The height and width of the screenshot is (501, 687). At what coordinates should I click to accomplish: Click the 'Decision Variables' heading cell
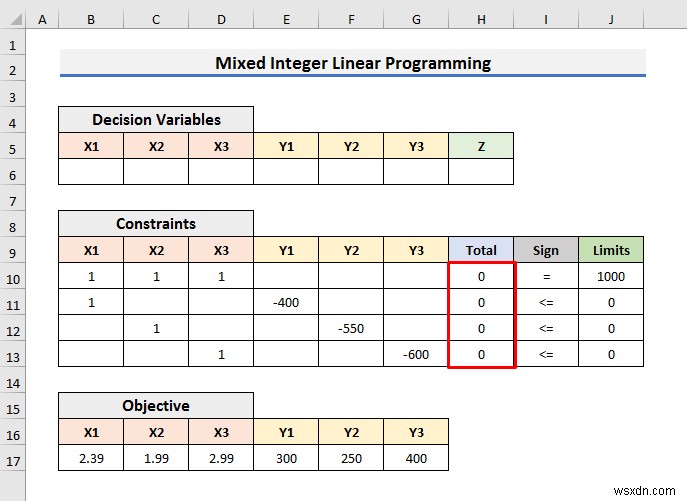[156, 119]
